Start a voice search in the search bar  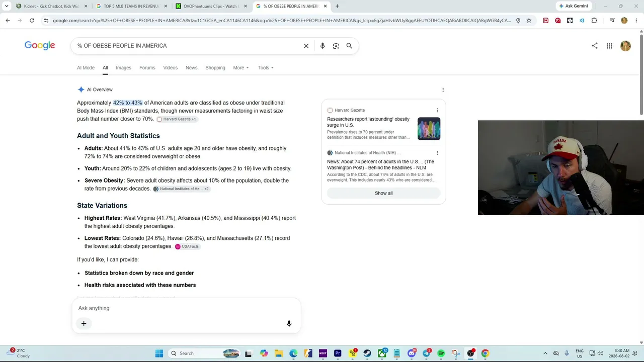point(323,46)
